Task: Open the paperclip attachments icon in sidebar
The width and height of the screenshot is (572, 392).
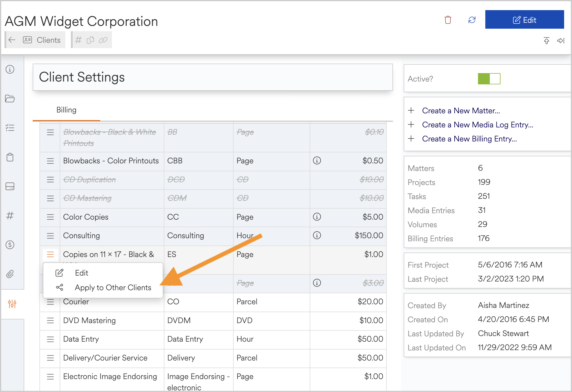Action: click(10, 274)
